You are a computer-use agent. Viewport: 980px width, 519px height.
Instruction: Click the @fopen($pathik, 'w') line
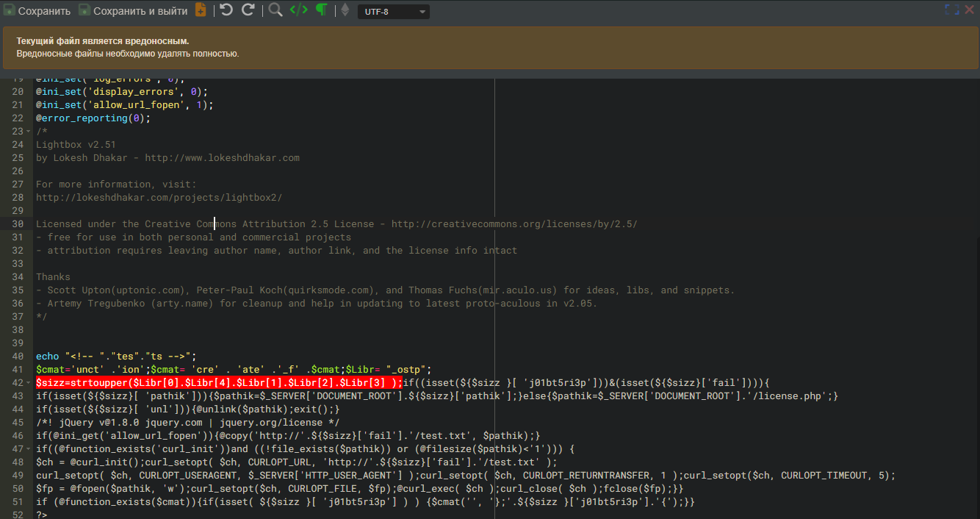(x=360, y=489)
